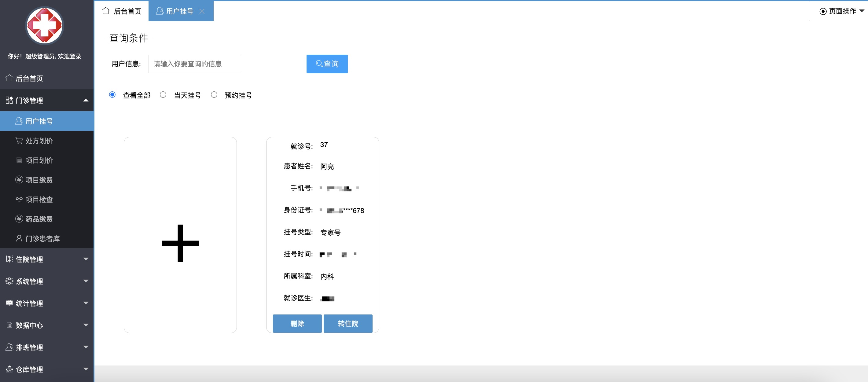The image size is (868, 382).
Task: Click the 所属科室 value 内科
Action: click(x=327, y=276)
